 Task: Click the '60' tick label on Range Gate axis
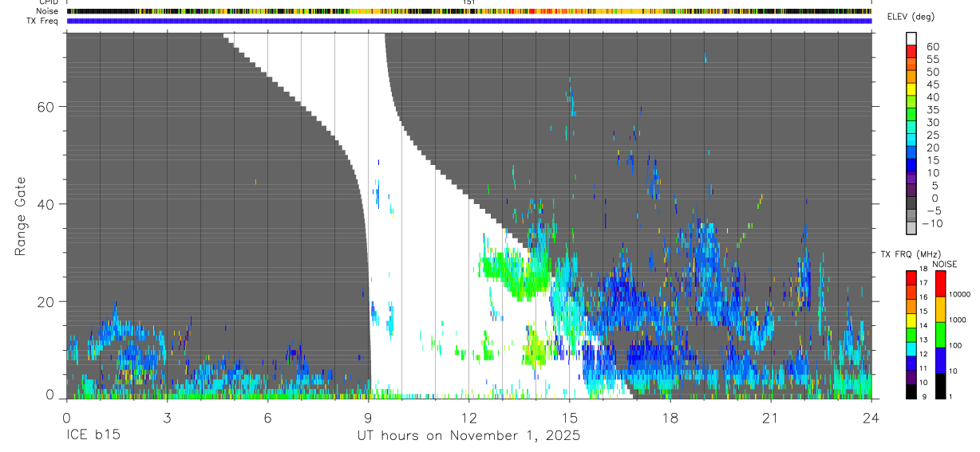[x=46, y=106]
